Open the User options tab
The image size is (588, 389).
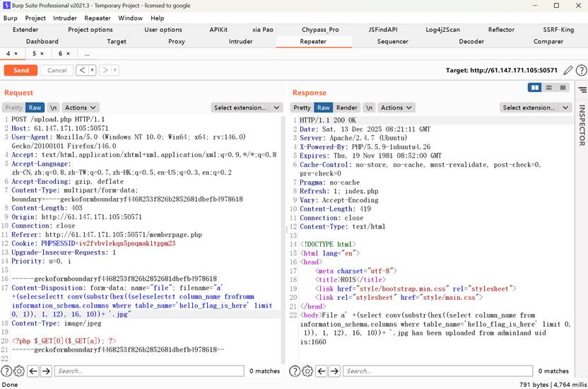(163, 30)
